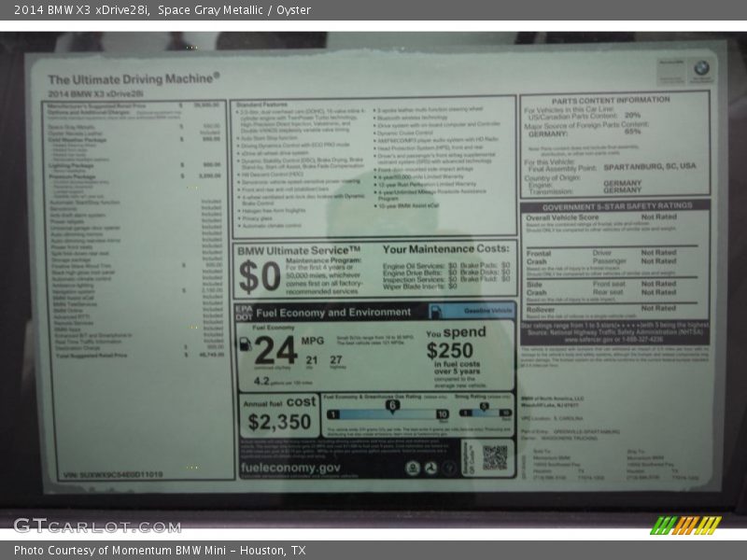747x560 pixels.
Task: Click the Photo Courtesy of Momentum BMW caption
Action: (160, 551)
